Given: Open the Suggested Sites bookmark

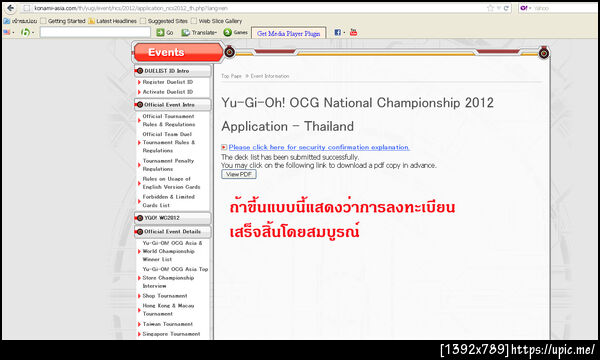Looking at the screenshot, I should [x=164, y=21].
